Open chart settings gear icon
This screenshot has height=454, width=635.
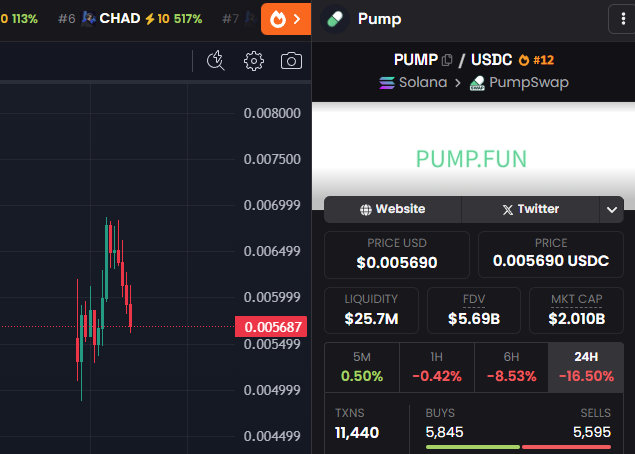coord(254,61)
